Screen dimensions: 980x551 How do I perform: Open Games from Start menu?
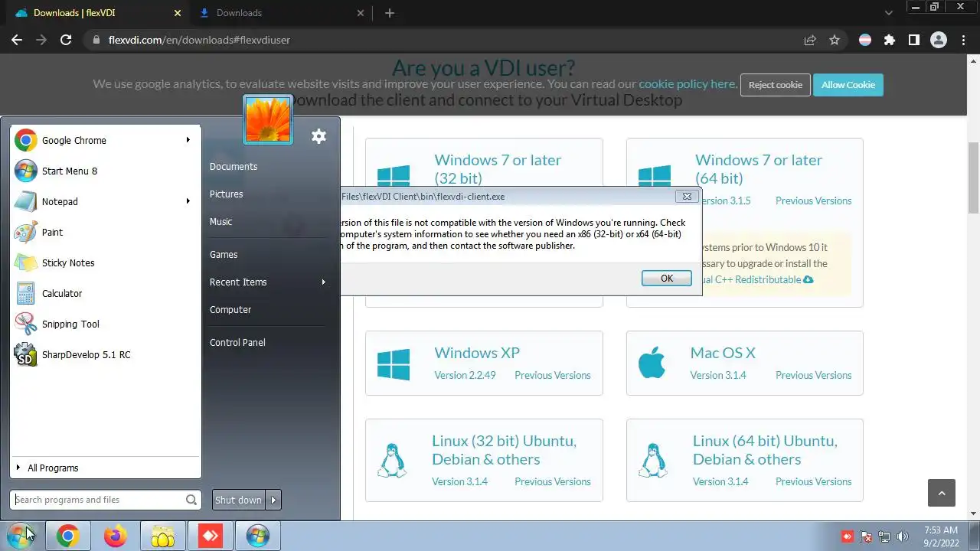click(x=224, y=254)
